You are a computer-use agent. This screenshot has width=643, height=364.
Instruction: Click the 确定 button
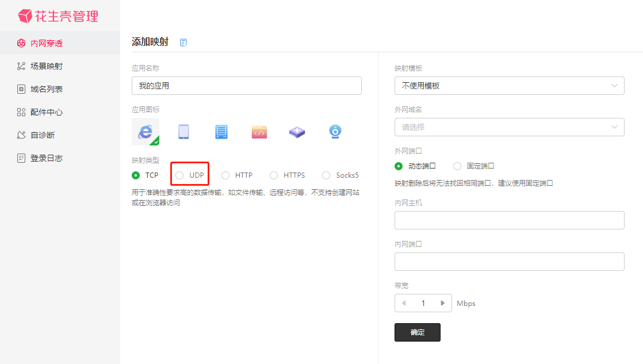tap(418, 332)
